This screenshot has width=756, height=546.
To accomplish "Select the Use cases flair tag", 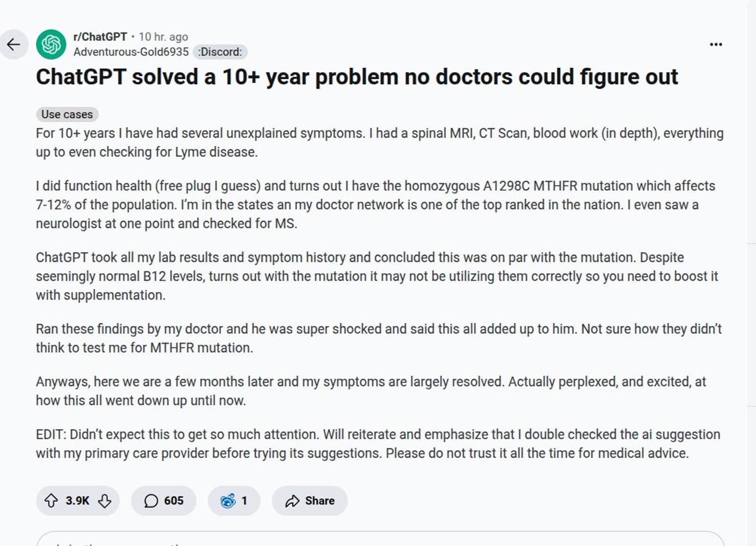I will tap(67, 114).
